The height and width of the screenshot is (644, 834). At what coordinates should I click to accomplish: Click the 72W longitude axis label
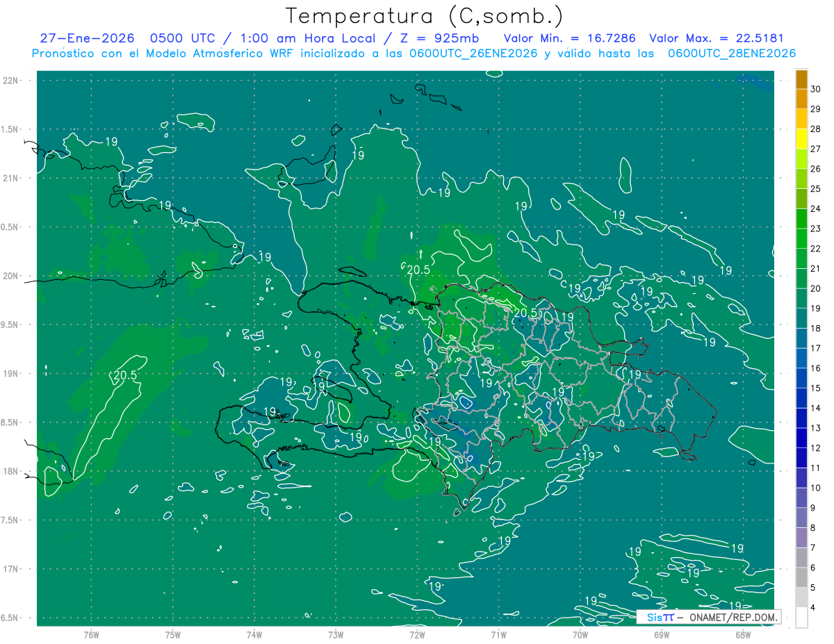click(x=417, y=635)
